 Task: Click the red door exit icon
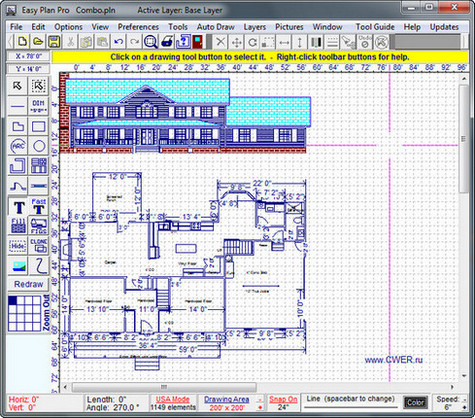[x=198, y=42]
